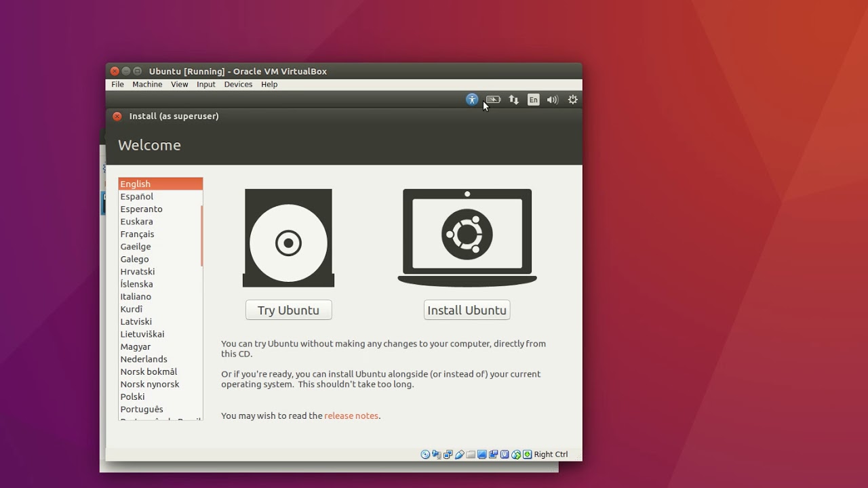Click the CPU chip features status icon
868x488 pixels.
click(x=505, y=454)
